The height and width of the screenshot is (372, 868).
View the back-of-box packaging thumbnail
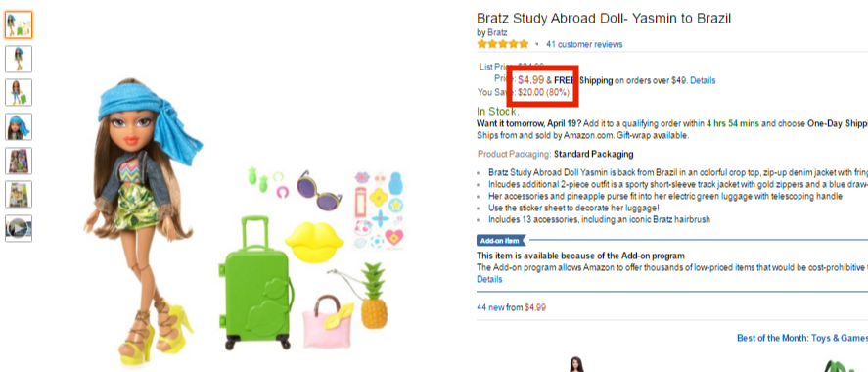point(19,194)
